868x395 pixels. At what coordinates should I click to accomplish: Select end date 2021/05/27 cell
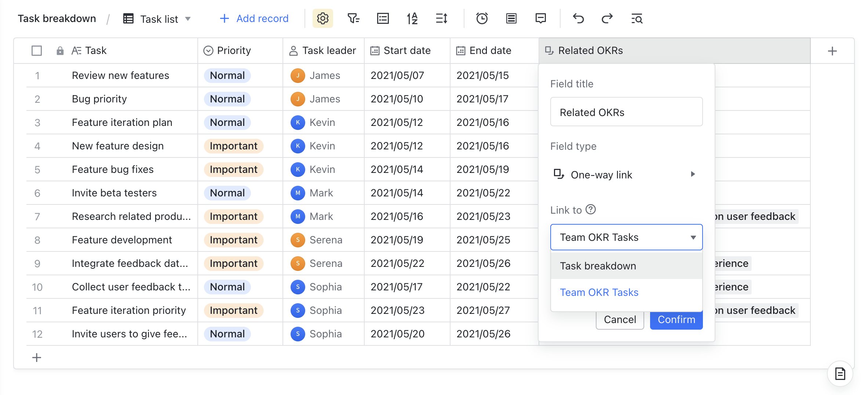[x=494, y=310]
